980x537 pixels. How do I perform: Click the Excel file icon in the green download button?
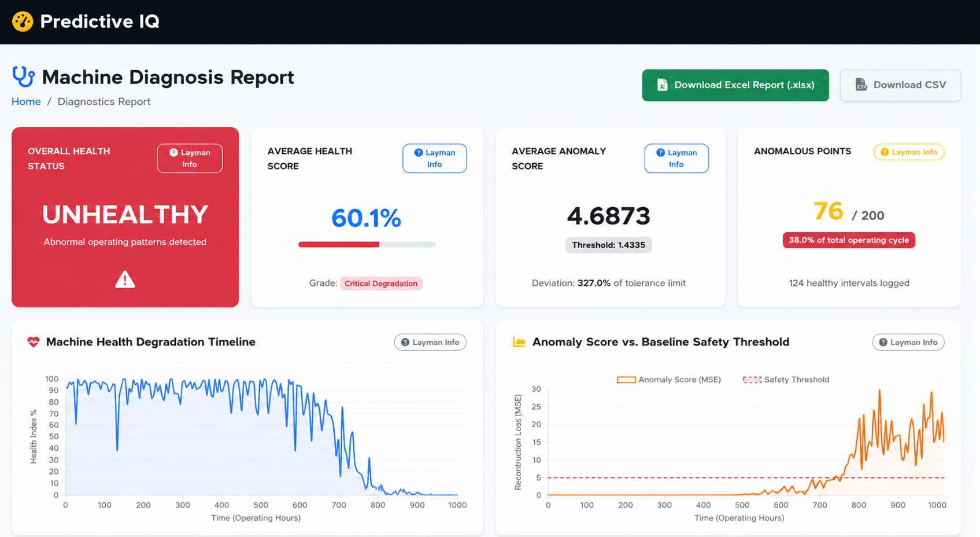point(663,85)
